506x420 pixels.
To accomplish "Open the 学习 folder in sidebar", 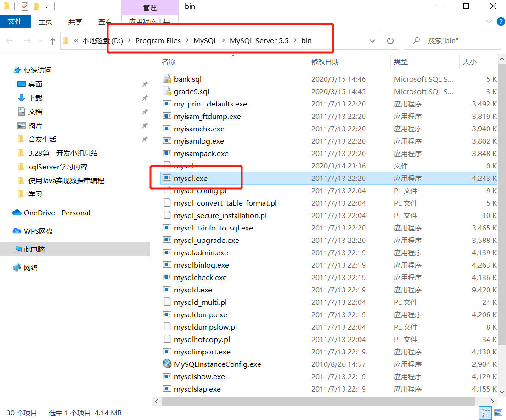I will click(x=35, y=194).
